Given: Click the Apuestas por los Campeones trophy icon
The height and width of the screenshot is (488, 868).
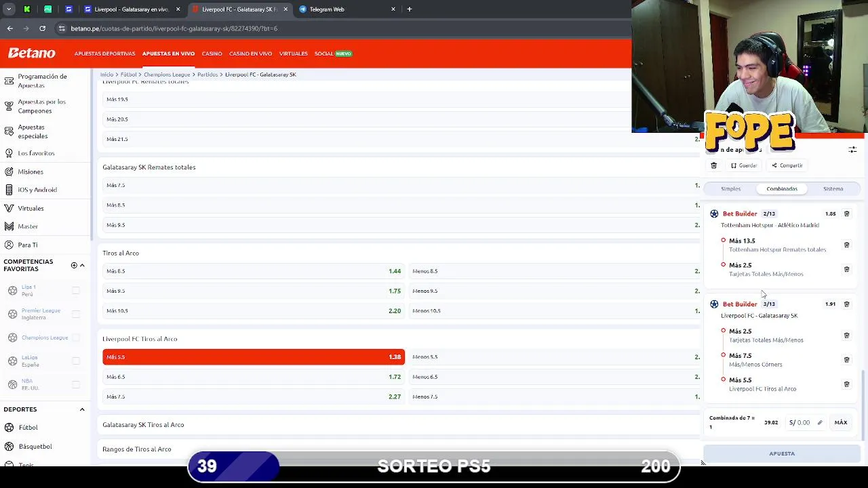Looking at the screenshot, I should pyautogui.click(x=9, y=106).
